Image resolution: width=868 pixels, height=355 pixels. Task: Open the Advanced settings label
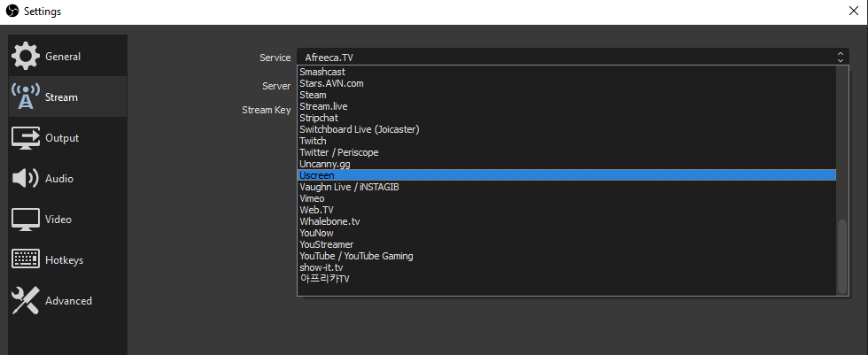(69, 301)
